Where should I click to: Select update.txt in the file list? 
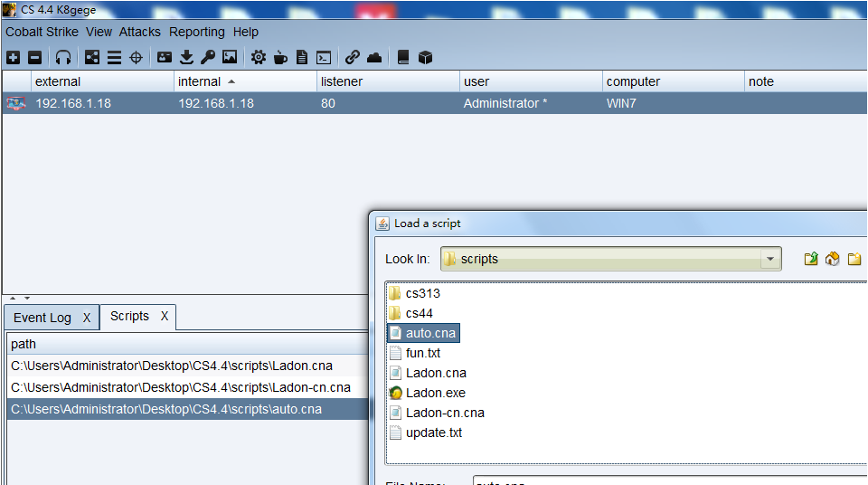click(426, 433)
